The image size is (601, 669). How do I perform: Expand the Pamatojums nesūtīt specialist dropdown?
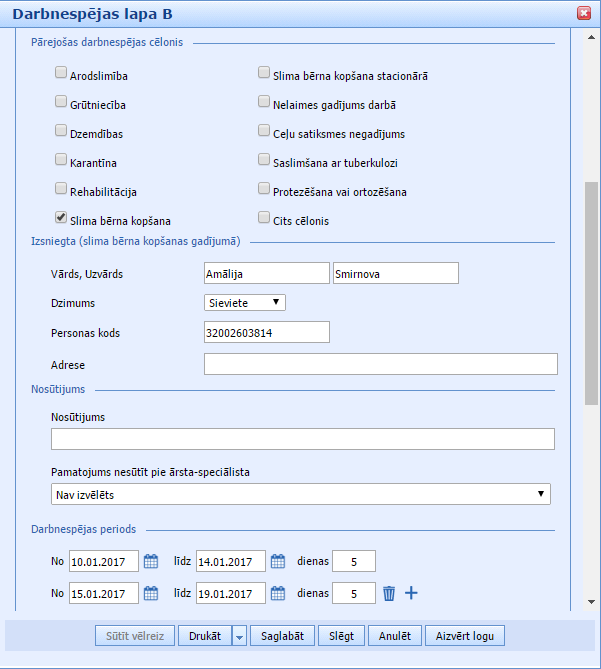tap(301, 494)
